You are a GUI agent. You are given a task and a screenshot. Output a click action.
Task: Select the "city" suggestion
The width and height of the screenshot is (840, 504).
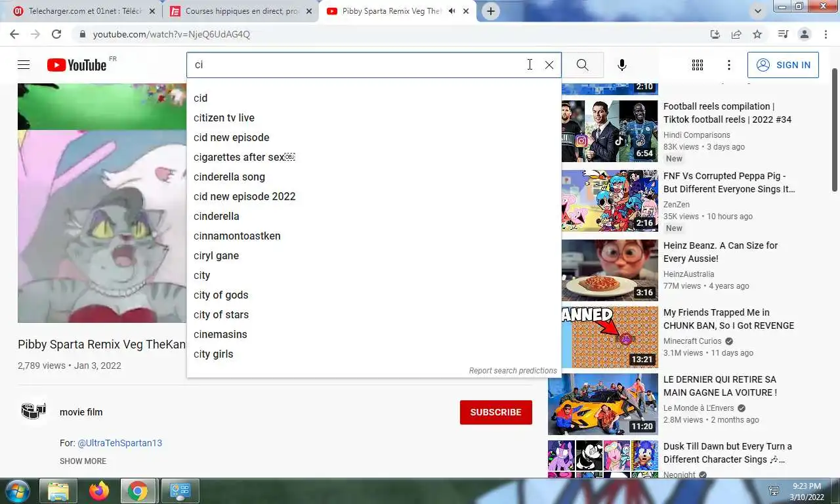tap(374, 275)
